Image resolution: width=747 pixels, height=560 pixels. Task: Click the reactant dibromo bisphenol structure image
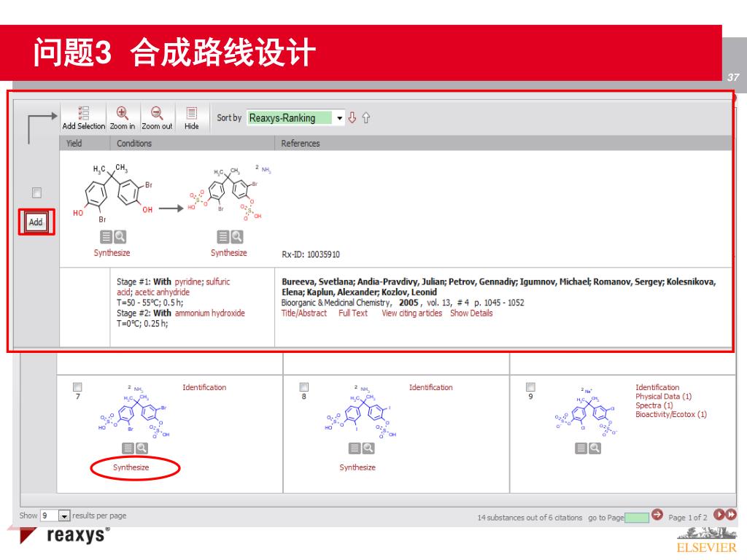pyautogui.click(x=112, y=193)
